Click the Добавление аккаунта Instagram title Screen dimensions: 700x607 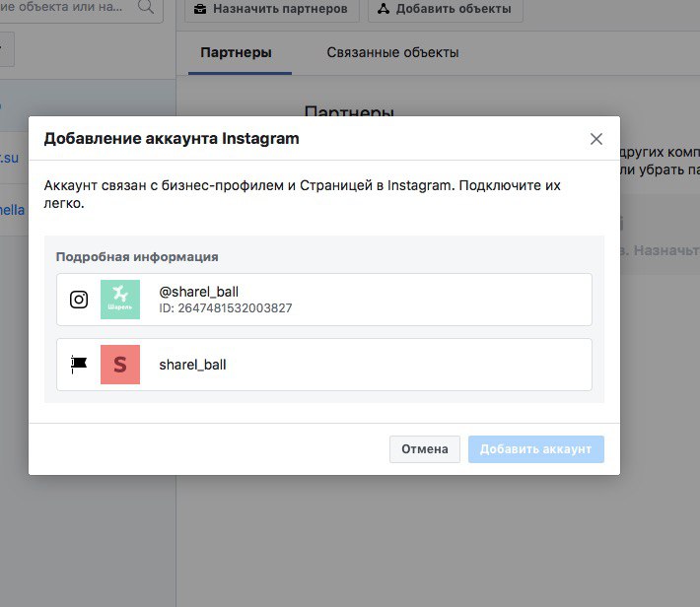tap(172, 139)
